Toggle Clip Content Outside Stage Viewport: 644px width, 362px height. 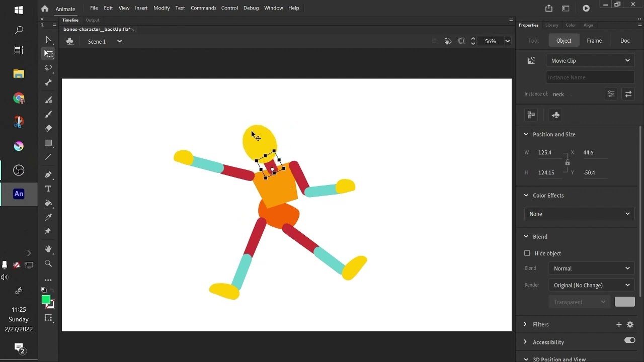click(x=461, y=41)
